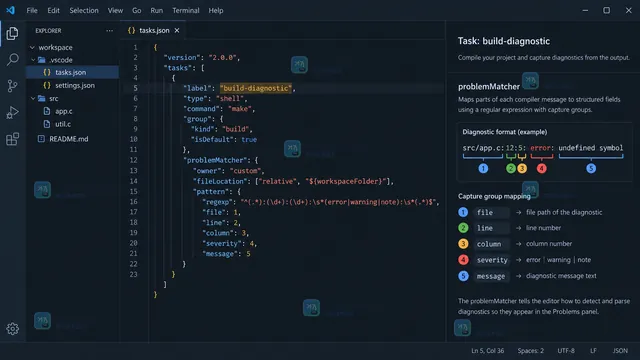Open the Source Control view
The image size is (640, 360).
[x=12, y=86]
